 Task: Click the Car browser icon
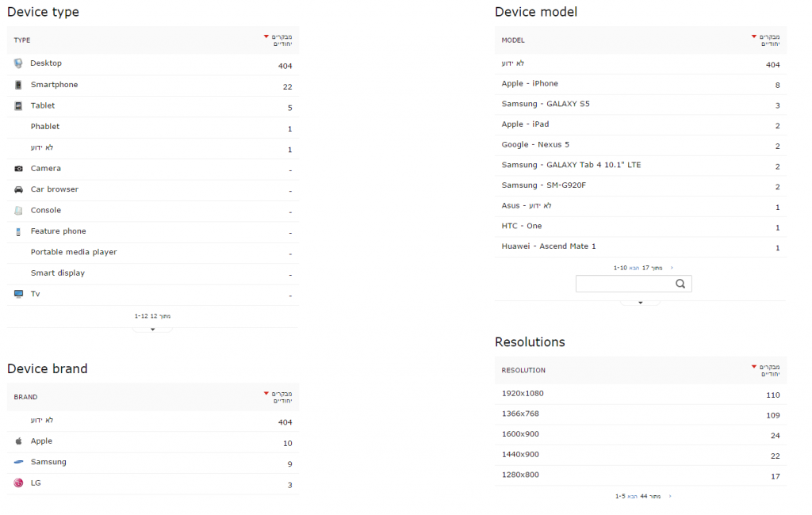pyautogui.click(x=19, y=189)
